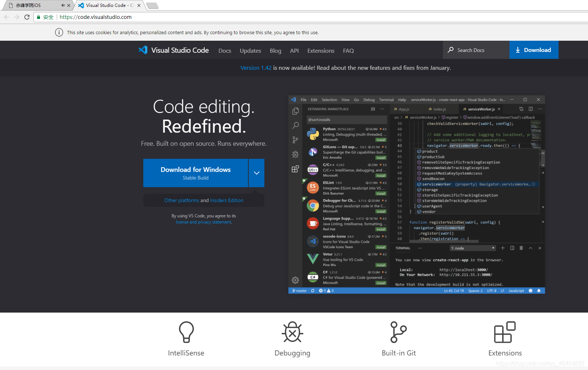Go to the Blog page
This screenshot has height=370, width=588.
pos(275,51)
